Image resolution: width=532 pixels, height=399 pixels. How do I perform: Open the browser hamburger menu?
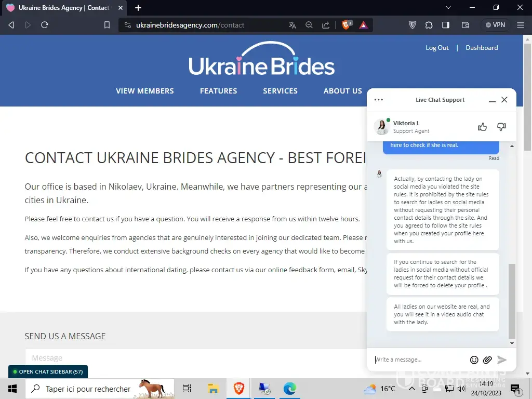coord(521,25)
